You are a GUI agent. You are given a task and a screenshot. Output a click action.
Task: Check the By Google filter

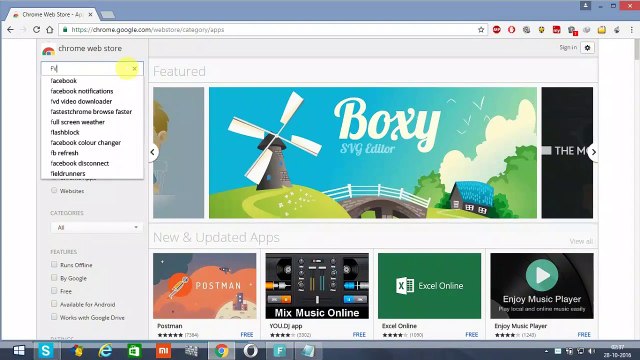pos(54,278)
